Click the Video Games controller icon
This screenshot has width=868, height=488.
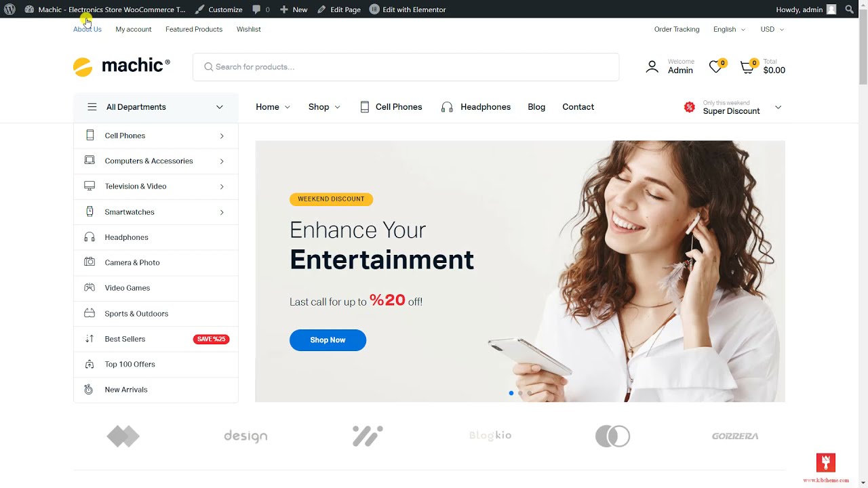click(x=90, y=287)
